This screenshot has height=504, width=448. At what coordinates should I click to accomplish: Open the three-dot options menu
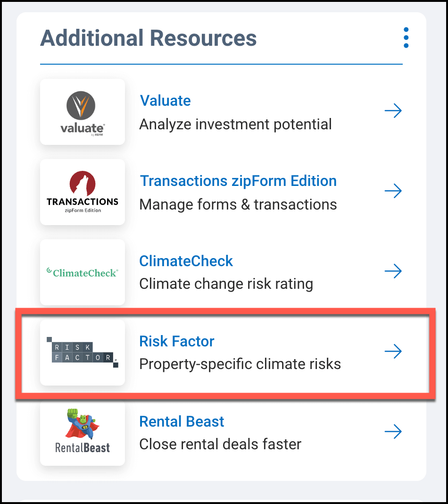click(x=406, y=38)
